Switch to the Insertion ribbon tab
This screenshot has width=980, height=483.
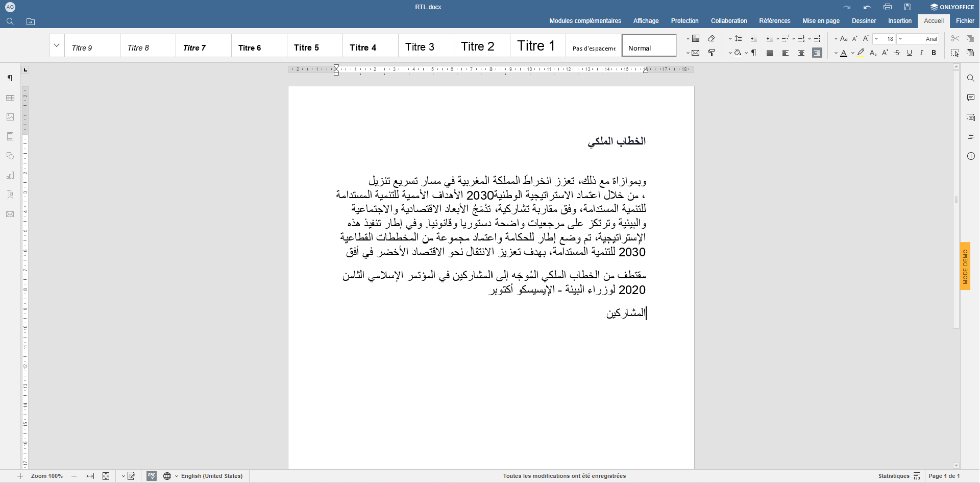tap(900, 21)
